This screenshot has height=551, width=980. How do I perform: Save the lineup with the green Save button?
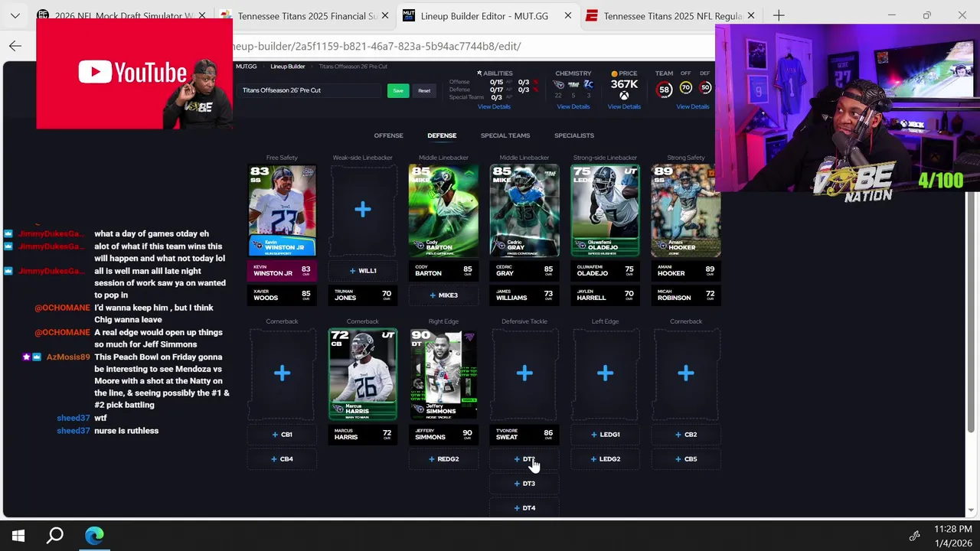(x=398, y=90)
